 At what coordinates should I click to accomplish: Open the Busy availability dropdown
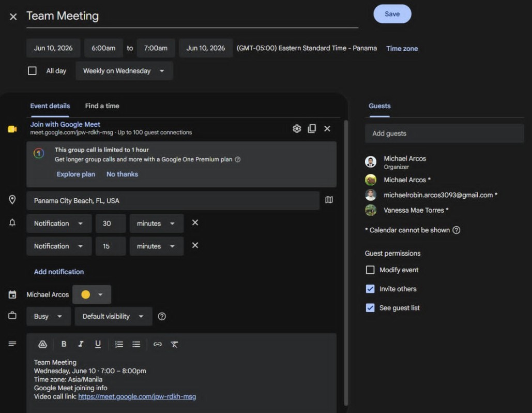49,317
